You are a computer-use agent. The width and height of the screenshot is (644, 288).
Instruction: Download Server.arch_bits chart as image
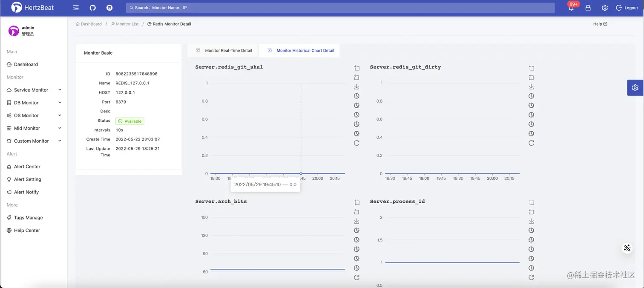(x=357, y=222)
